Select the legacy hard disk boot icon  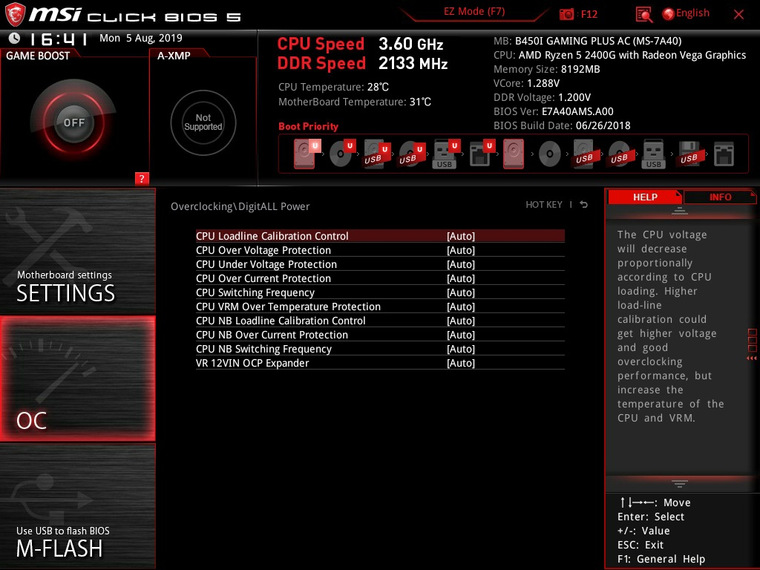click(x=513, y=154)
